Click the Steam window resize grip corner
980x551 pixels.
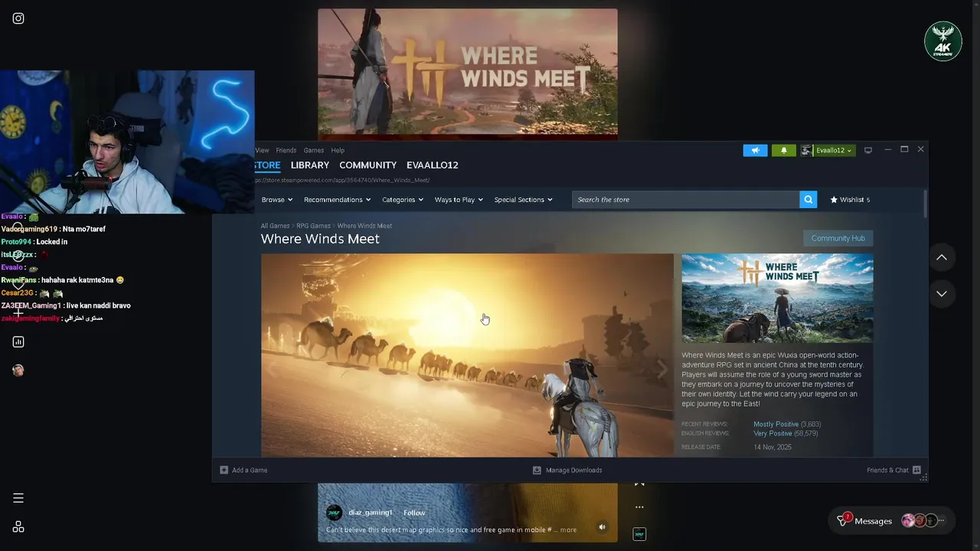point(923,478)
